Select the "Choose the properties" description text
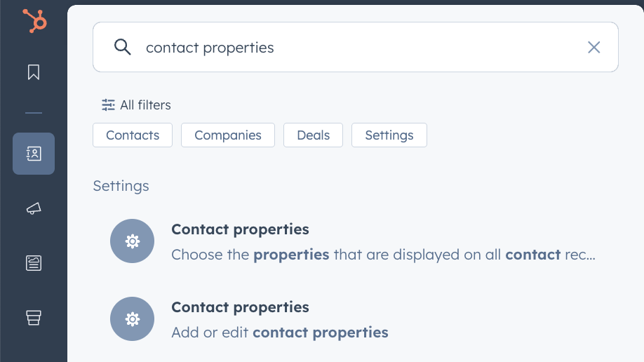644x362 pixels. point(383,255)
